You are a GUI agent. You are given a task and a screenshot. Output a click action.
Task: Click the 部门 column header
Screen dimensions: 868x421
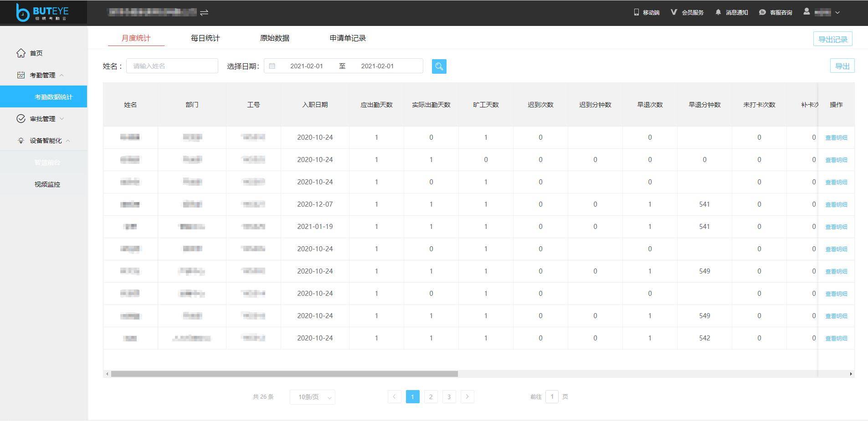[192, 105]
